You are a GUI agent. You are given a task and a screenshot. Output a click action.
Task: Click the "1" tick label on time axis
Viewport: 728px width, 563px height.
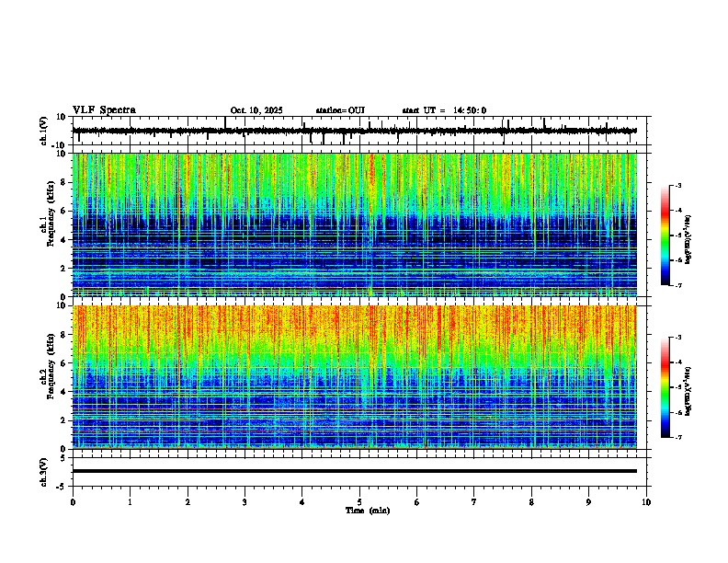(x=130, y=502)
